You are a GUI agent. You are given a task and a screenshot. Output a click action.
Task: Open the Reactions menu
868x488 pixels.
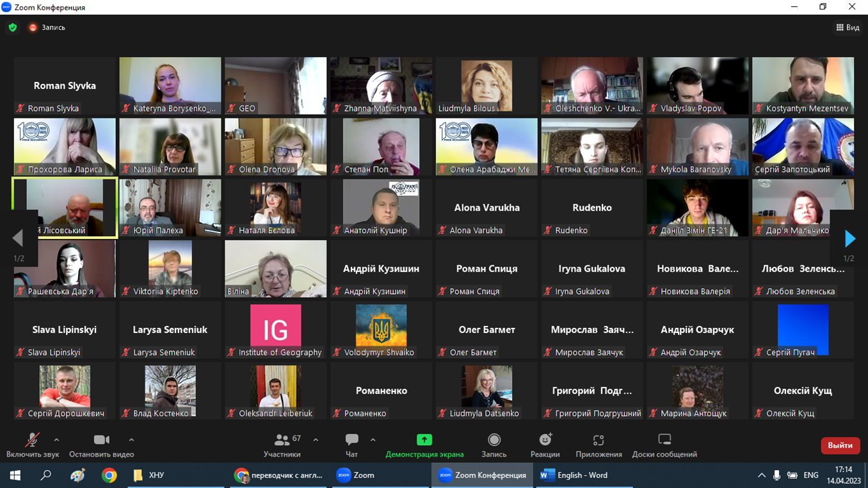[x=545, y=440]
